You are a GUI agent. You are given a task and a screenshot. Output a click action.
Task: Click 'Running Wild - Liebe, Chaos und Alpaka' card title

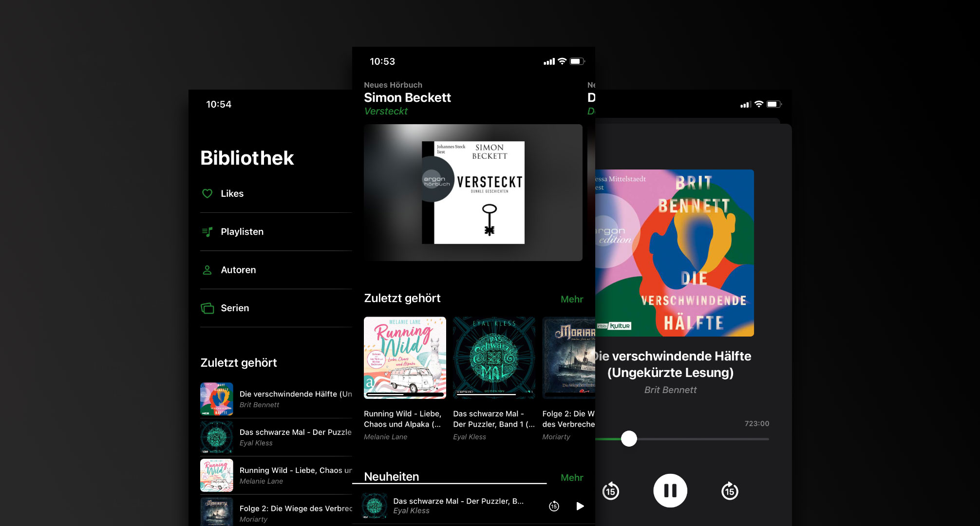(x=403, y=419)
